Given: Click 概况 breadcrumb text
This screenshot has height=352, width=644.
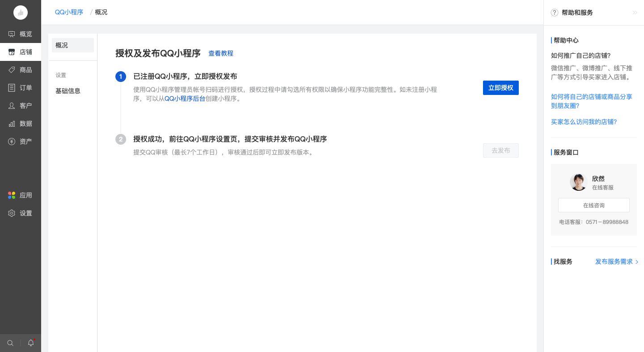Looking at the screenshot, I should coord(101,12).
